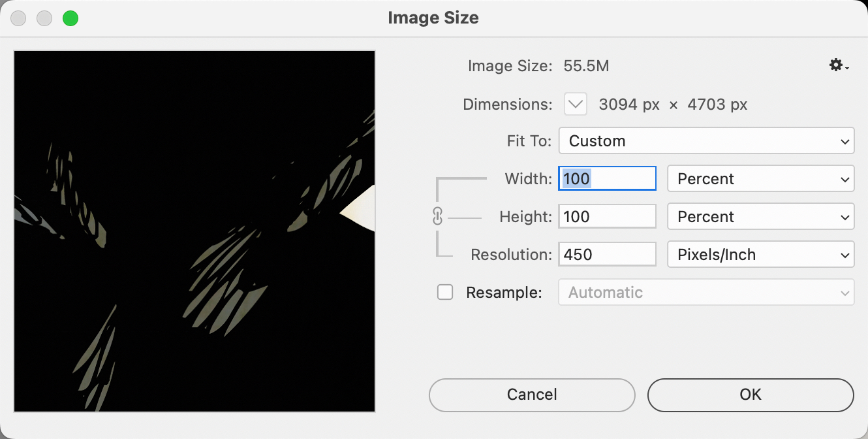Click the Image Size title bar text

[x=433, y=18]
